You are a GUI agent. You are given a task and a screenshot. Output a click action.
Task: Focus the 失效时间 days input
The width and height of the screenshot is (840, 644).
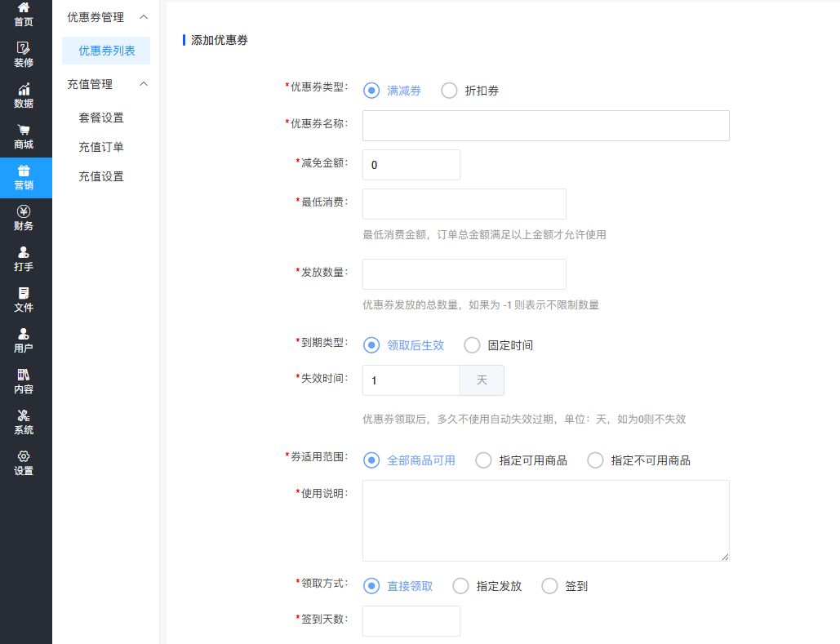coord(411,380)
